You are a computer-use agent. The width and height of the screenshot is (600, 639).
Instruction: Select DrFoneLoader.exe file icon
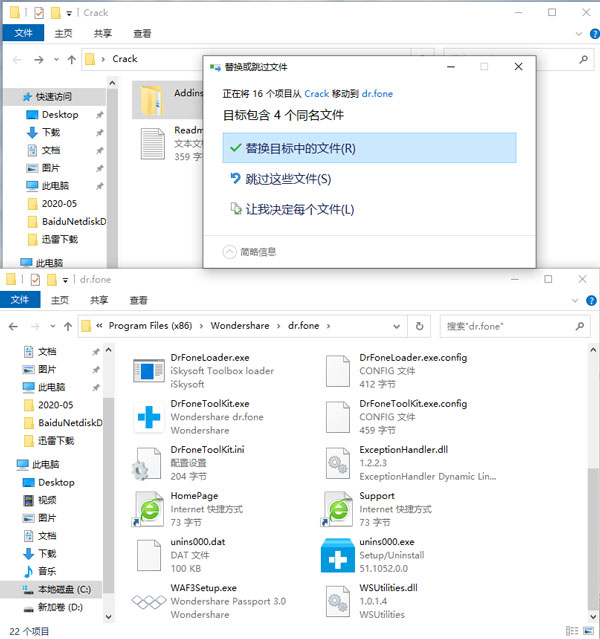pyautogui.click(x=149, y=370)
